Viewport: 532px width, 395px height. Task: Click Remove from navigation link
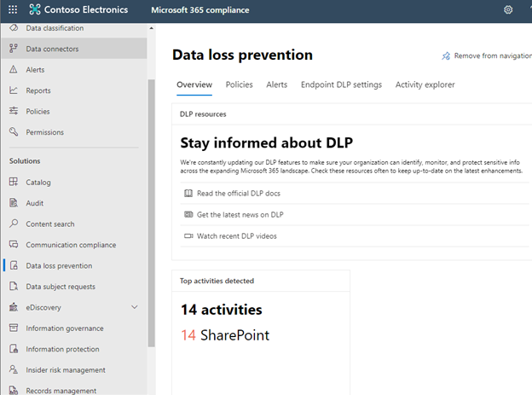[493, 55]
